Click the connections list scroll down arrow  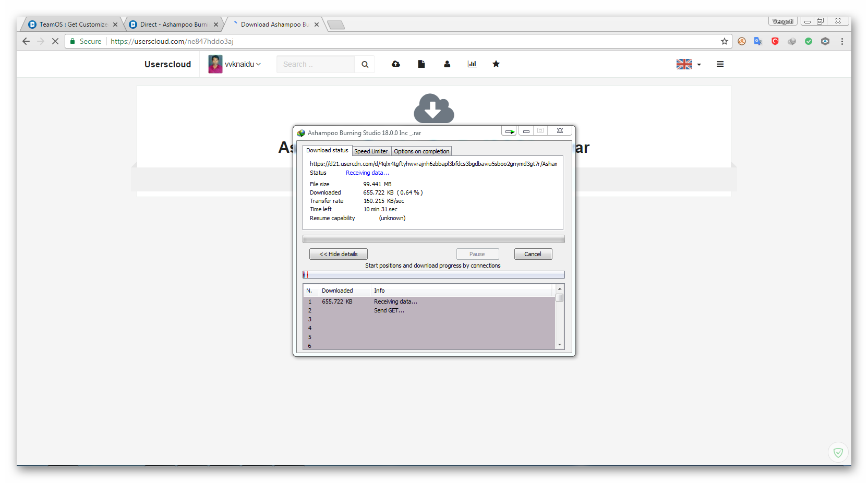point(560,345)
